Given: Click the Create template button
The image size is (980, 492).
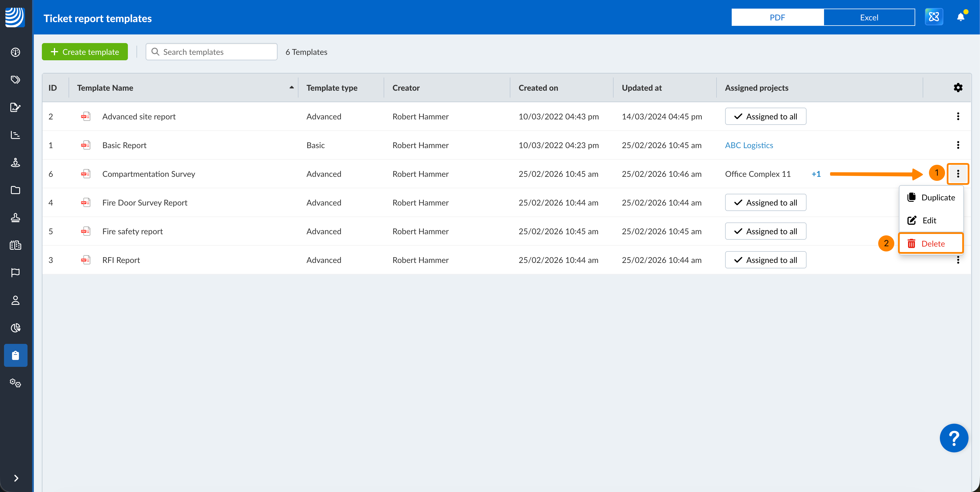Looking at the screenshot, I should [x=85, y=52].
